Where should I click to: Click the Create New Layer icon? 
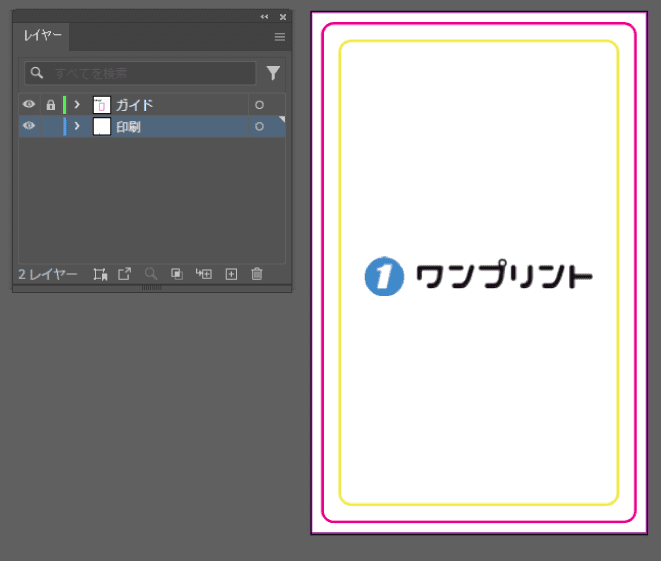231,274
